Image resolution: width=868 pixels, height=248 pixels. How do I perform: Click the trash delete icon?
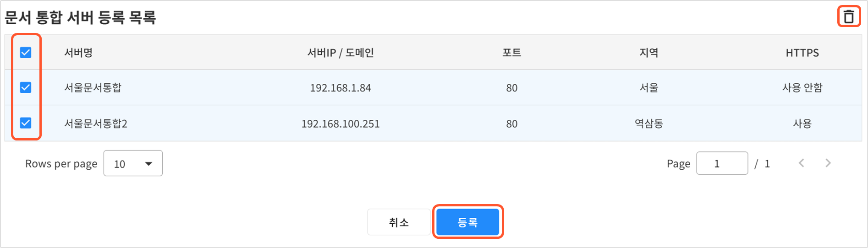pos(849,17)
